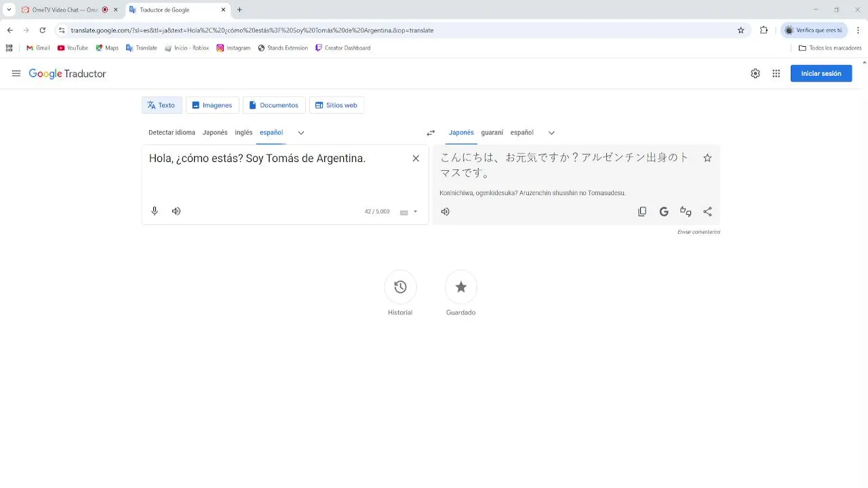The width and height of the screenshot is (868, 488).
Task: Start voice input with the microphone
Action: 155,211
